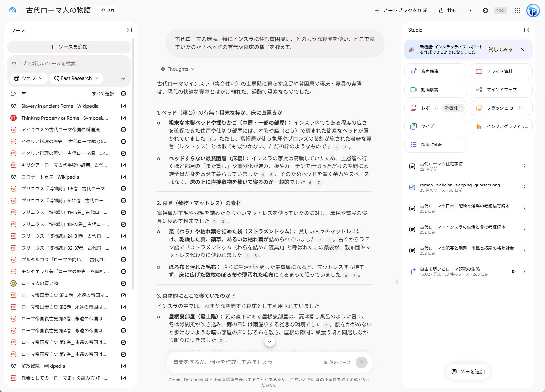The image size is (545, 392).
Task: Jump to chat bottom arrow button
Action: point(269,341)
